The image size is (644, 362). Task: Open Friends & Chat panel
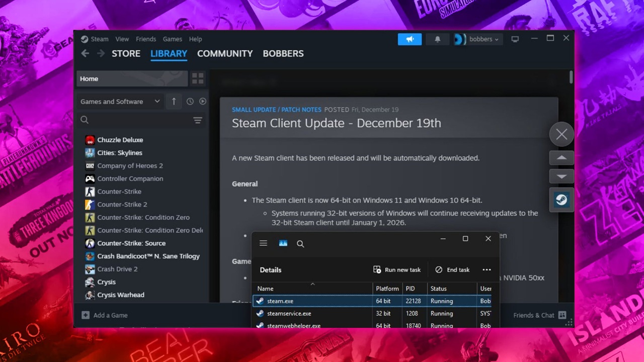539,315
